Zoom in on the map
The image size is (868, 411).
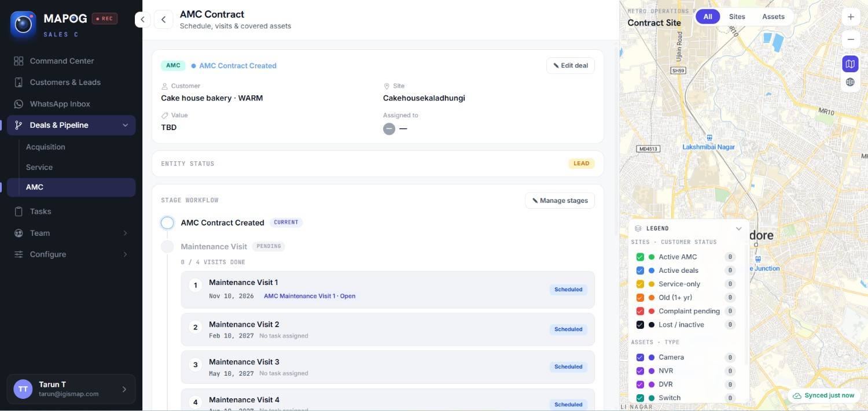[x=851, y=17]
